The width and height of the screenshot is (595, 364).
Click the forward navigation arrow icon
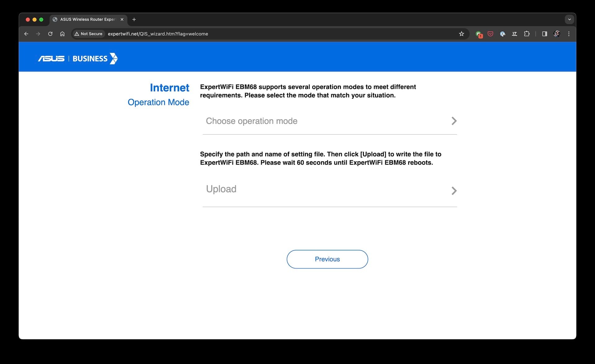click(37, 34)
